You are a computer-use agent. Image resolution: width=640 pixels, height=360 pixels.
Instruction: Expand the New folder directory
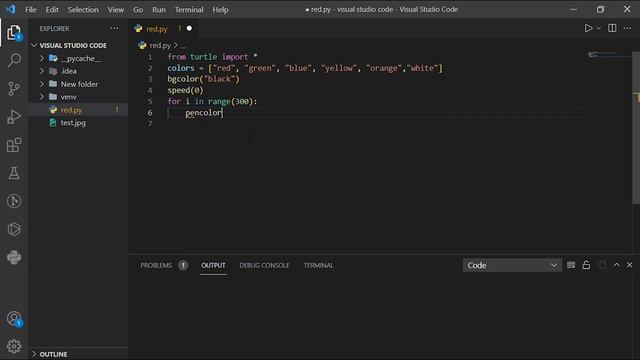[42, 84]
